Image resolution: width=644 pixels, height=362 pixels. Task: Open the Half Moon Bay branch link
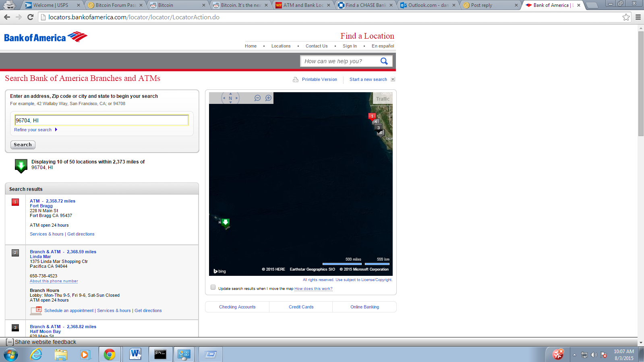click(45, 331)
